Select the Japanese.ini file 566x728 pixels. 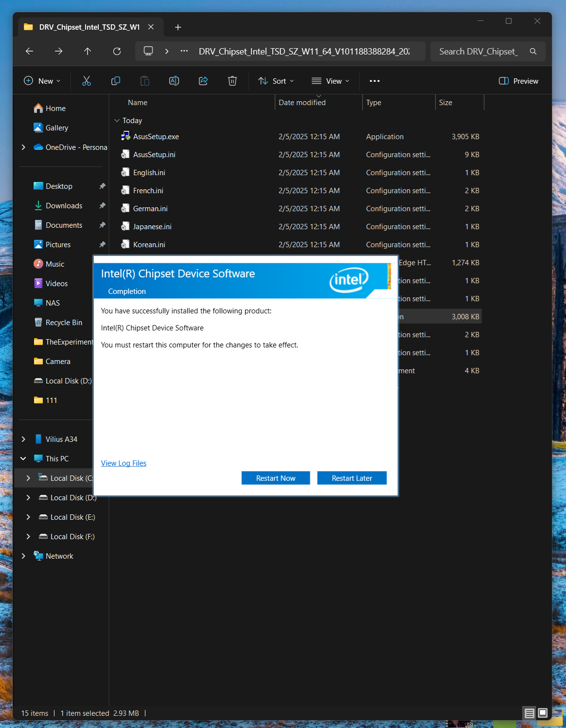coord(152,227)
